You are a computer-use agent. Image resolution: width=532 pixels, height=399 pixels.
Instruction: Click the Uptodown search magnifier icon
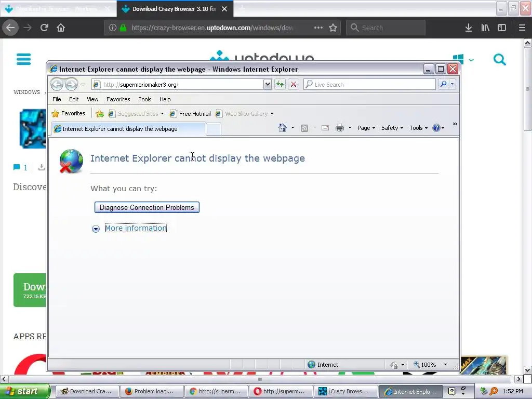pos(499,59)
